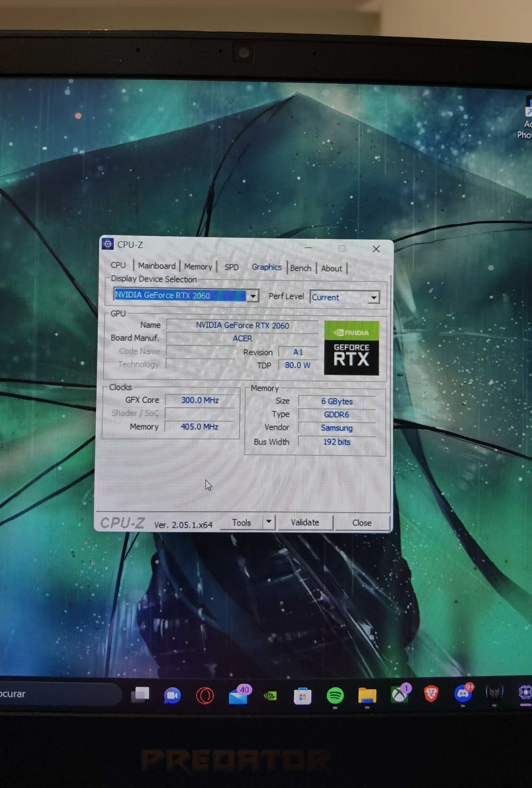Click the Memory clock 405.0 MHz value
Viewport: 532px width, 788px height.
[199, 427]
